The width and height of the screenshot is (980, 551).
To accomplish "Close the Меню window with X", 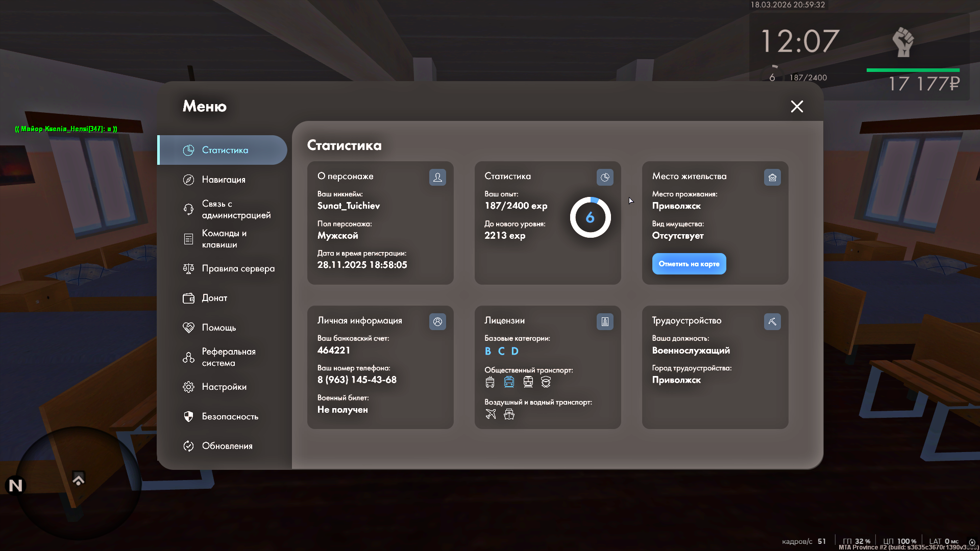I will tap(797, 106).
